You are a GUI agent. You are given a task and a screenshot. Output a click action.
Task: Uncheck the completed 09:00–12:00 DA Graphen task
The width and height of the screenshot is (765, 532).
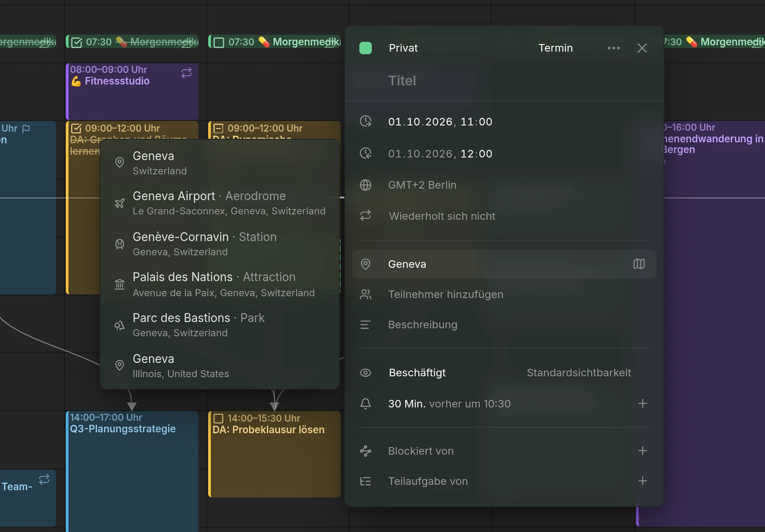coord(76,129)
